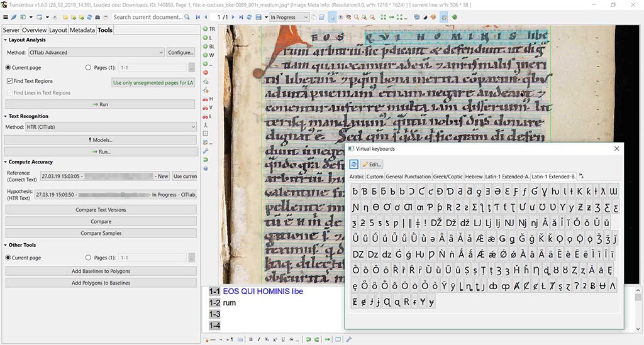Open the Hebrew keyboard tab
The height and width of the screenshot is (345, 644).
(x=474, y=177)
